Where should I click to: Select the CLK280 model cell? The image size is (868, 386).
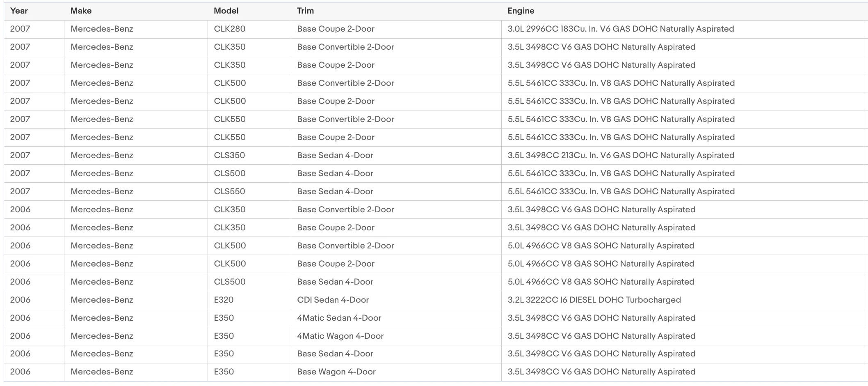pyautogui.click(x=249, y=29)
